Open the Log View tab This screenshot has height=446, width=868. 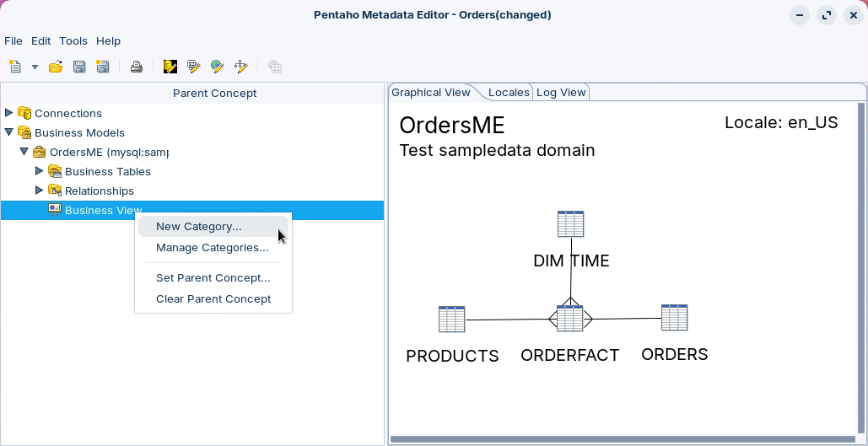click(561, 93)
